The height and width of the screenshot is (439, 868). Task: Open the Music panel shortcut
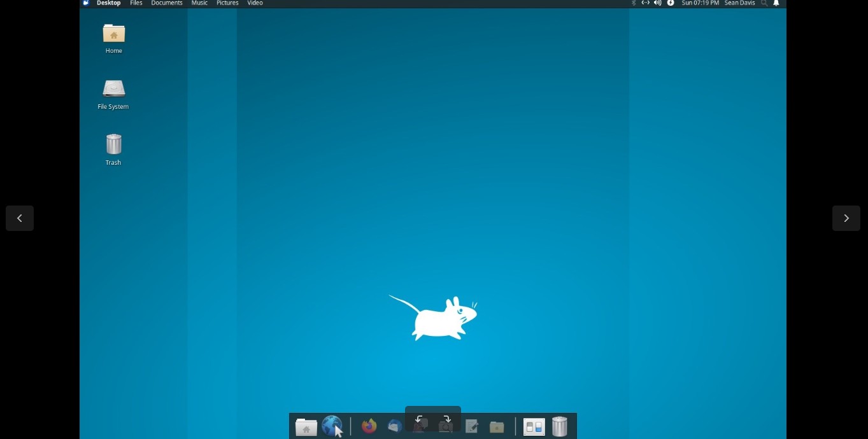pos(199,3)
